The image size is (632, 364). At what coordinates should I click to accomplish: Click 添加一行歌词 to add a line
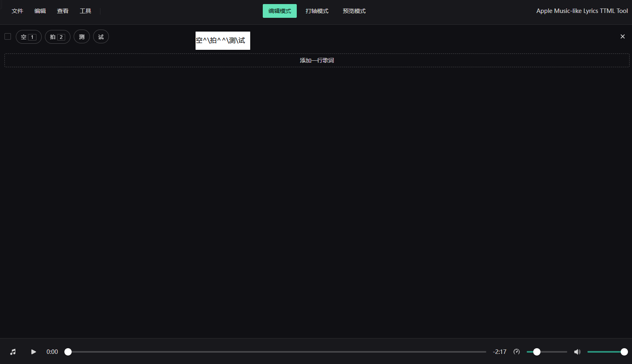pos(317,60)
